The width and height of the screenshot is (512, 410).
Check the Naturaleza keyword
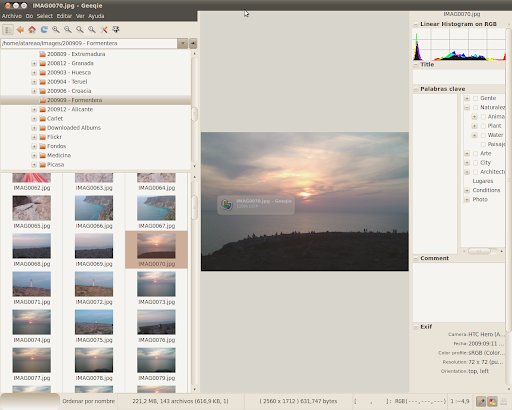476,107
